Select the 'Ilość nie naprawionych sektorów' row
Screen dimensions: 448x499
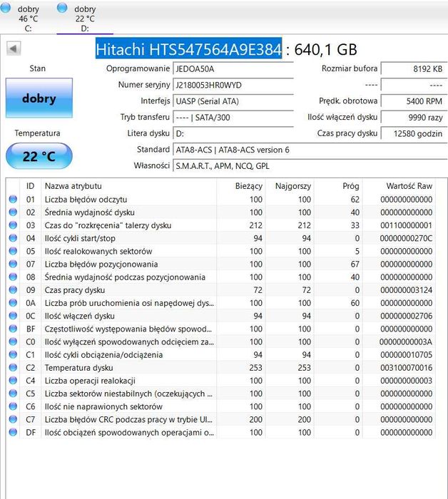220,406
